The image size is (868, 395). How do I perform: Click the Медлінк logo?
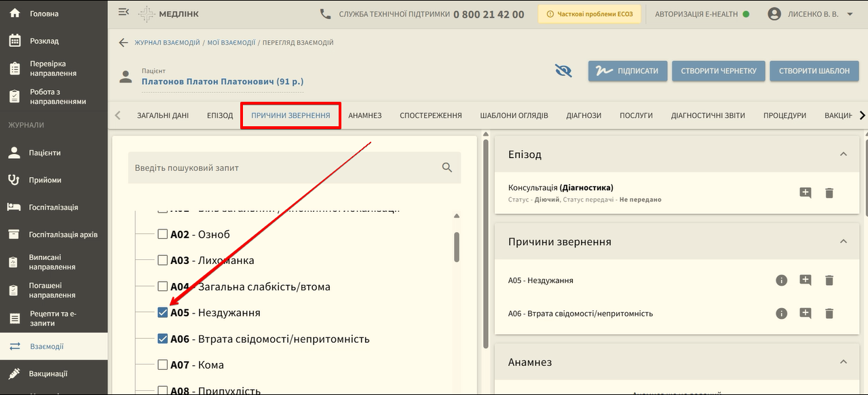tap(168, 14)
